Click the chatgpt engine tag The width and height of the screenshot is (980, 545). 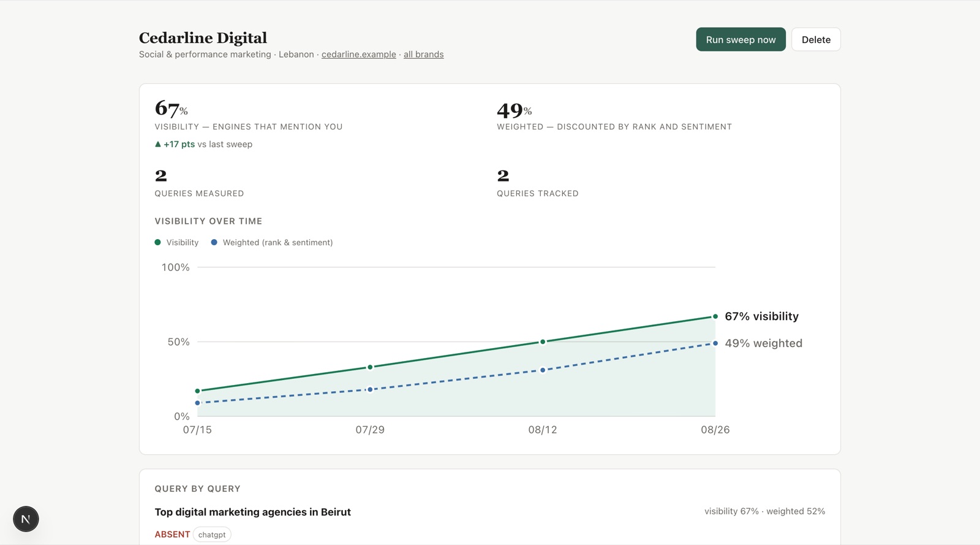212,535
